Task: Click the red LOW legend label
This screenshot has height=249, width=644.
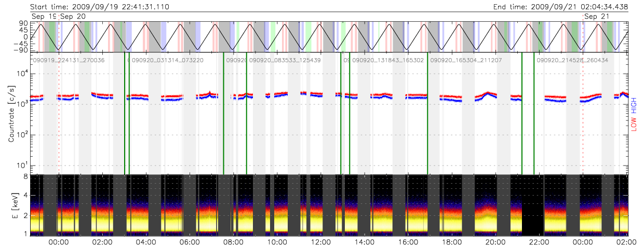Action: click(x=634, y=125)
